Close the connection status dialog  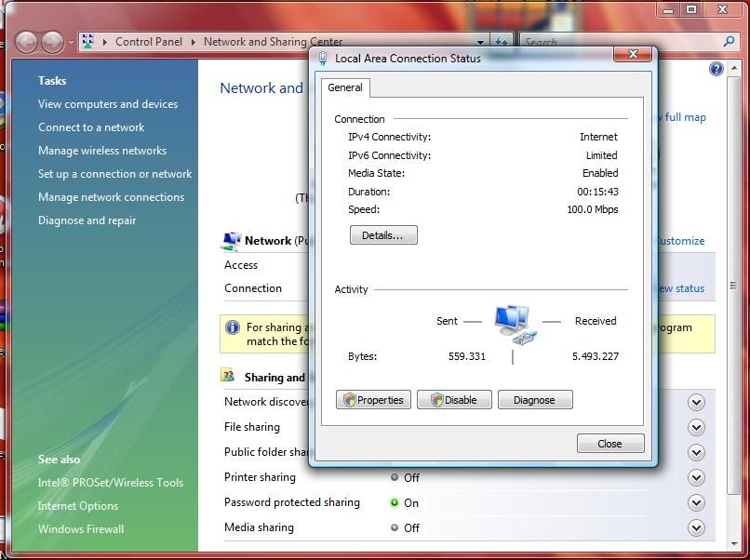tap(610, 444)
